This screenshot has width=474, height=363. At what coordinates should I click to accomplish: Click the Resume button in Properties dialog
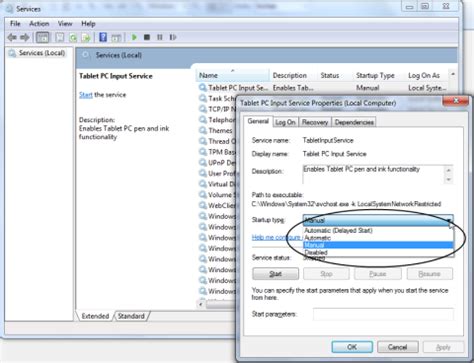click(429, 274)
